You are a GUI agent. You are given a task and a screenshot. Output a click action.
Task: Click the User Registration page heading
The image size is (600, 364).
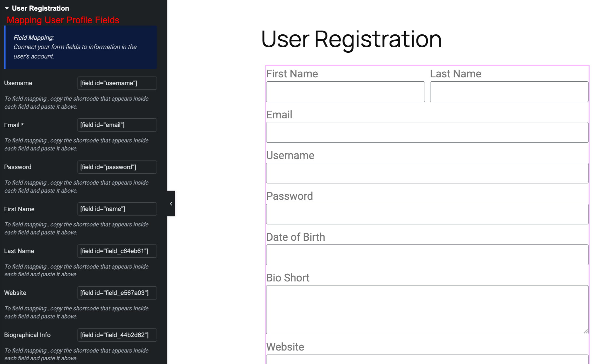click(x=351, y=39)
